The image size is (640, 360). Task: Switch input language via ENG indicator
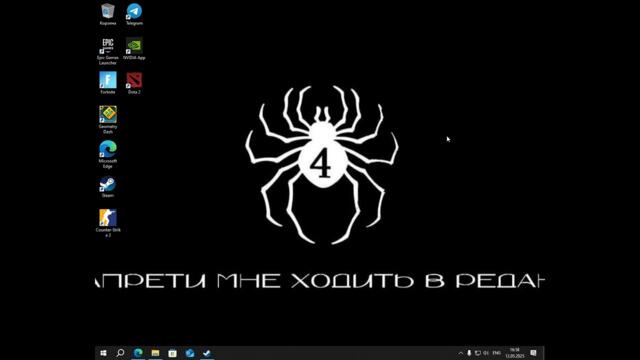pyautogui.click(x=497, y=353)
